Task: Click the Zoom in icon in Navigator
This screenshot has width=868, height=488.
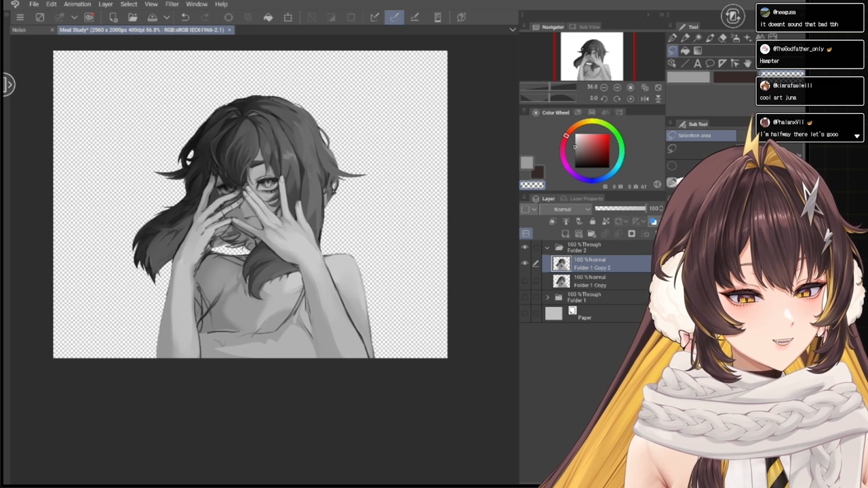Action: tap(617, 87)
